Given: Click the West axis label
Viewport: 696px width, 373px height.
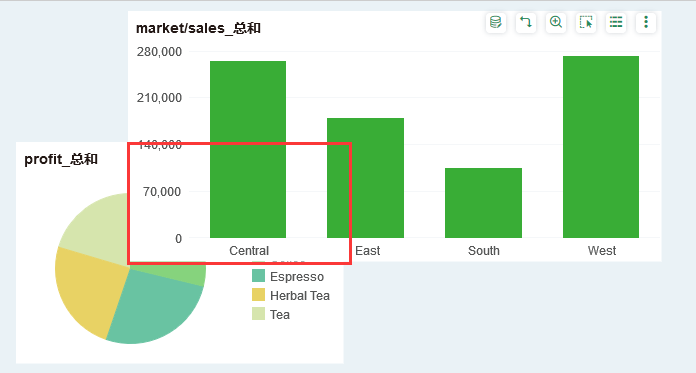Looking at the screenshot, I should 602,251.
